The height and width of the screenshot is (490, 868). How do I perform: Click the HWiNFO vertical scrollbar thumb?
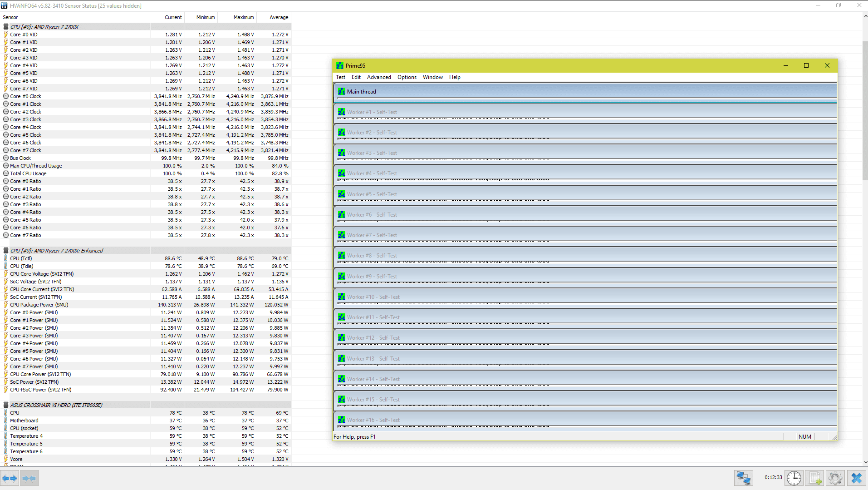(x=865, y=110)
